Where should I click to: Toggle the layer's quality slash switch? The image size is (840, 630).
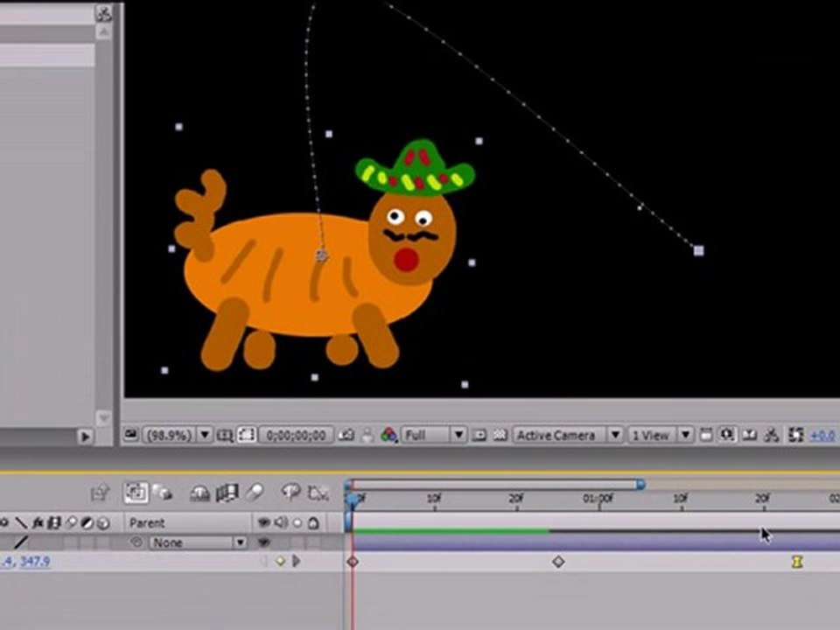(x=21, y=542)
